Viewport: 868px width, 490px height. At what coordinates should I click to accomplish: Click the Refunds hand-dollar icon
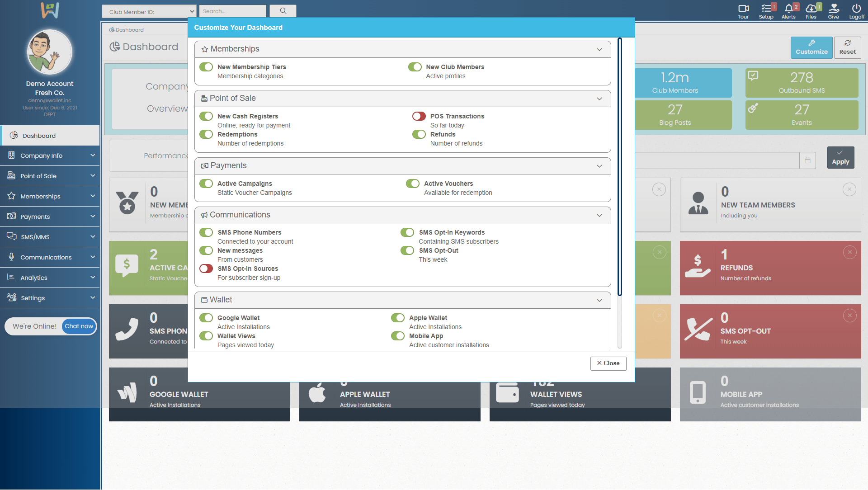[698, 266]
